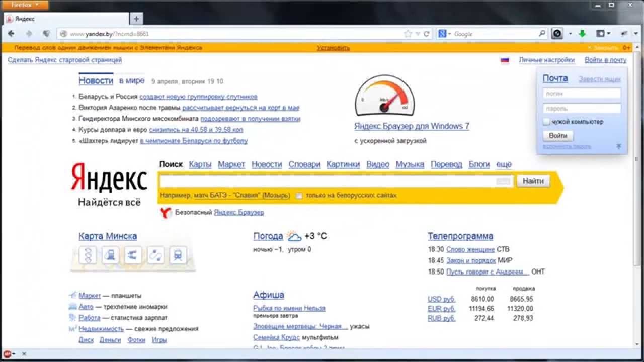Click the browser Back arrow button
The width and height of the screenshot is (644, 362).
coord(12,34)
